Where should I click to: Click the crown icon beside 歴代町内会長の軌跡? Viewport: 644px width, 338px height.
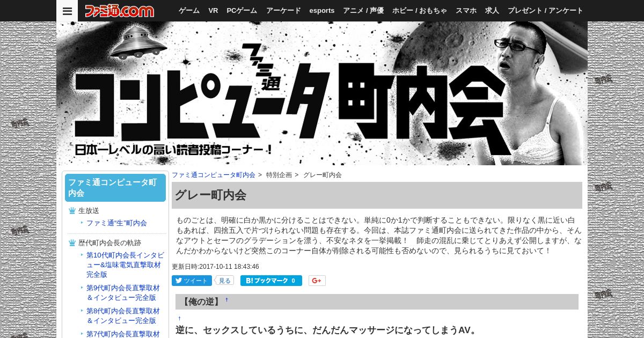(x=72, y=243)
